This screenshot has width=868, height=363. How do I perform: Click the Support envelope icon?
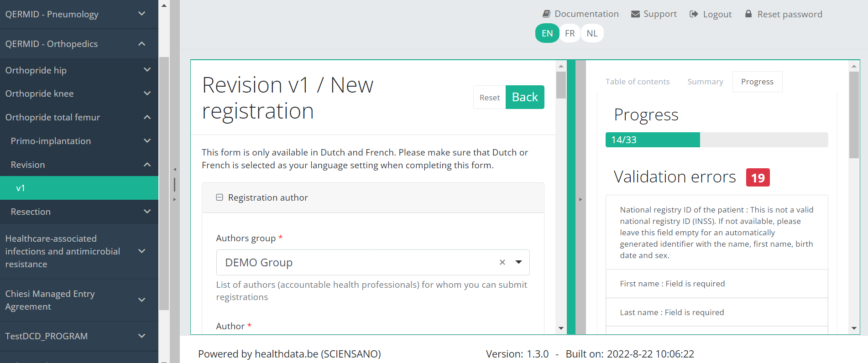[x=635, y=14]
